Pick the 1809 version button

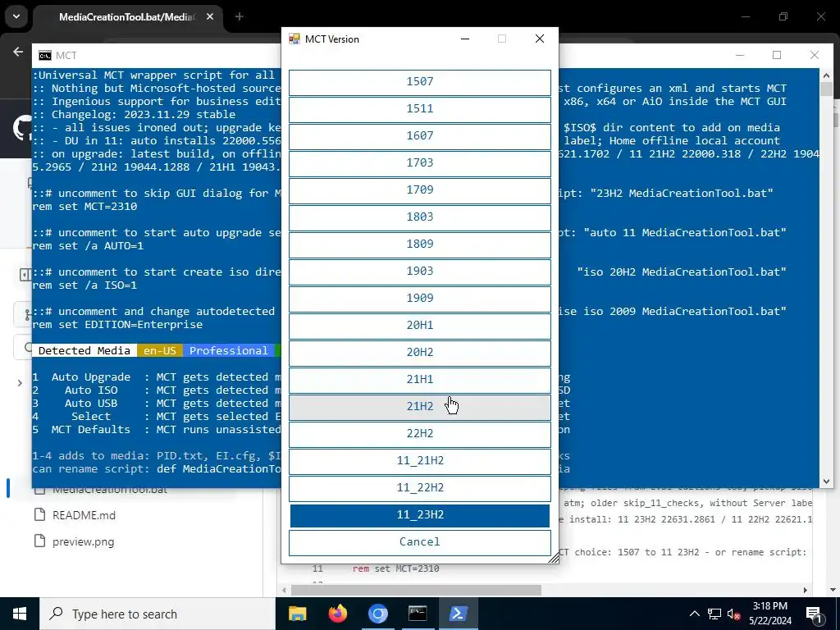(419, 244)
